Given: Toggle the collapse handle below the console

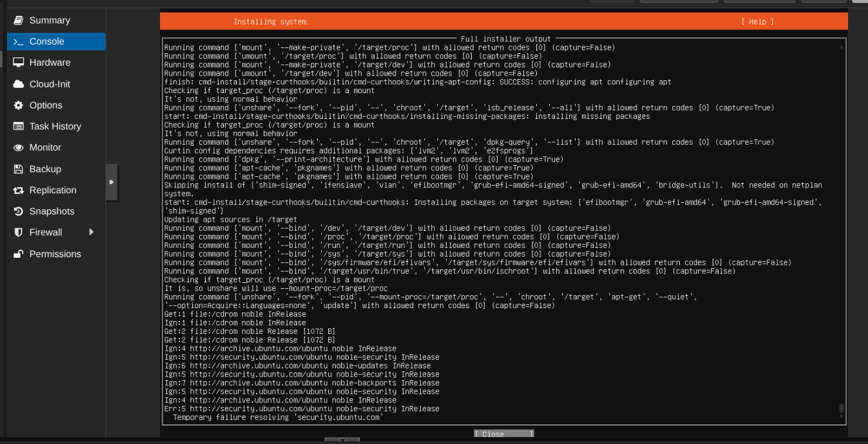Looking at the screenshot, I should (342, 440).
